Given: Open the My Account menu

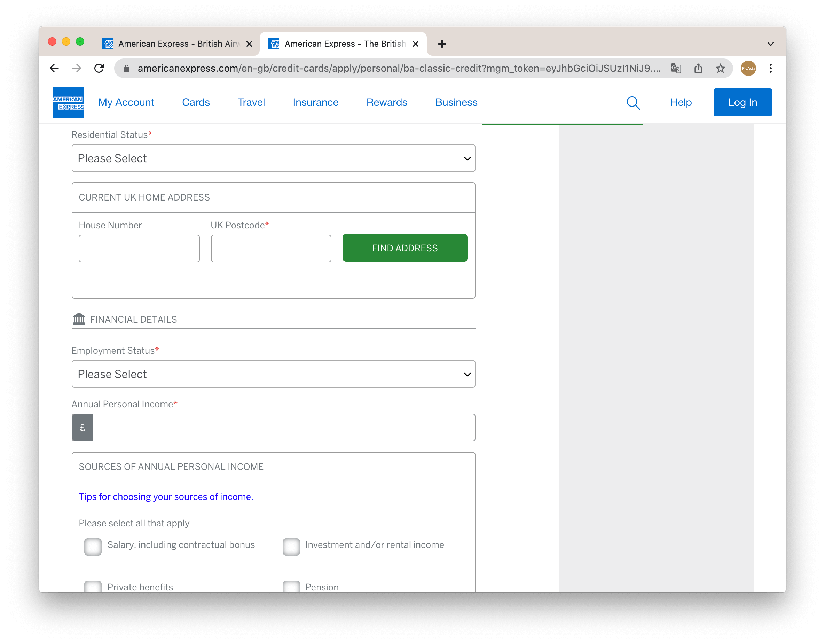Looking at the screenshot, I should click(x=126, y=102).
